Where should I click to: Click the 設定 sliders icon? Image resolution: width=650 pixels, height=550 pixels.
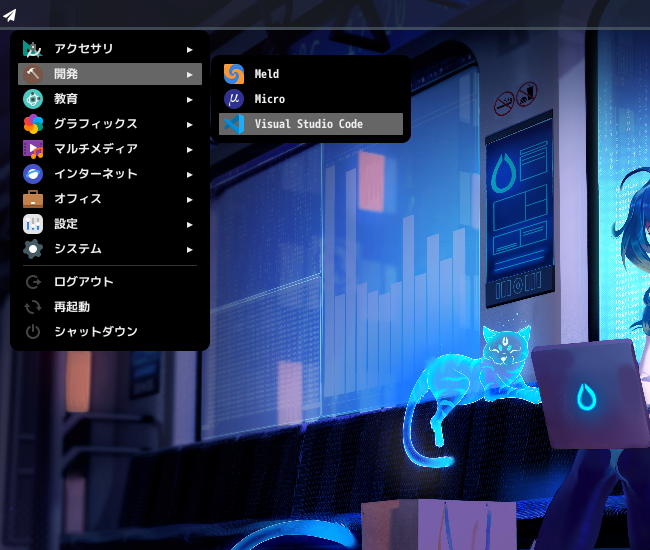coord(33,224)
